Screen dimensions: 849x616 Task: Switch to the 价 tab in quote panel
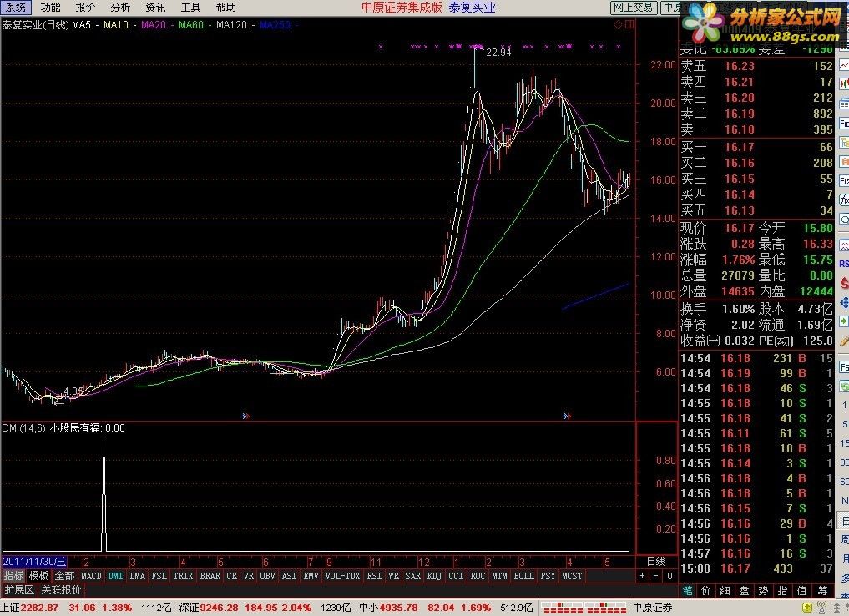(706, 591)
